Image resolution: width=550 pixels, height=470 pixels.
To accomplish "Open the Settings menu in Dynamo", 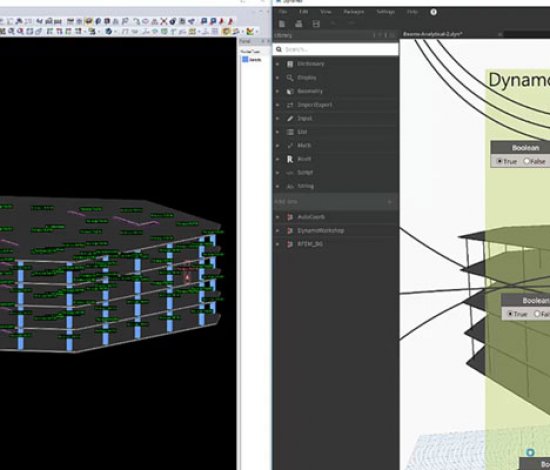I will point(385,12).
